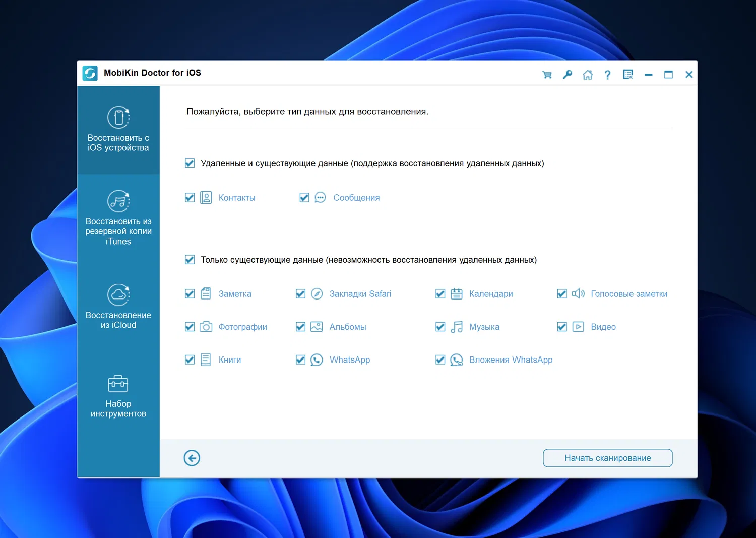Click the Контакты address book icon
Image resolution: width=756 pixels, height=538 pixels.
coord(206,198)
